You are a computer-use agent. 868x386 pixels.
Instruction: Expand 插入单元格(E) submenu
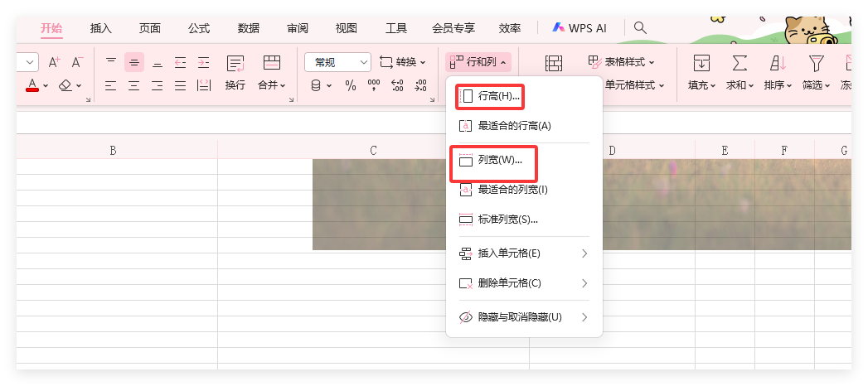point(524,253)
